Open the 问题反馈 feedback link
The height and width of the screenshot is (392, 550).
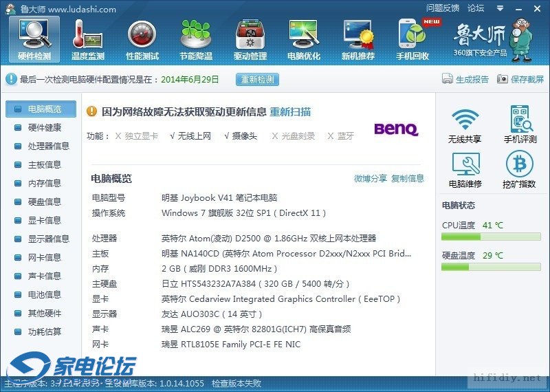(x=443, y=8)
